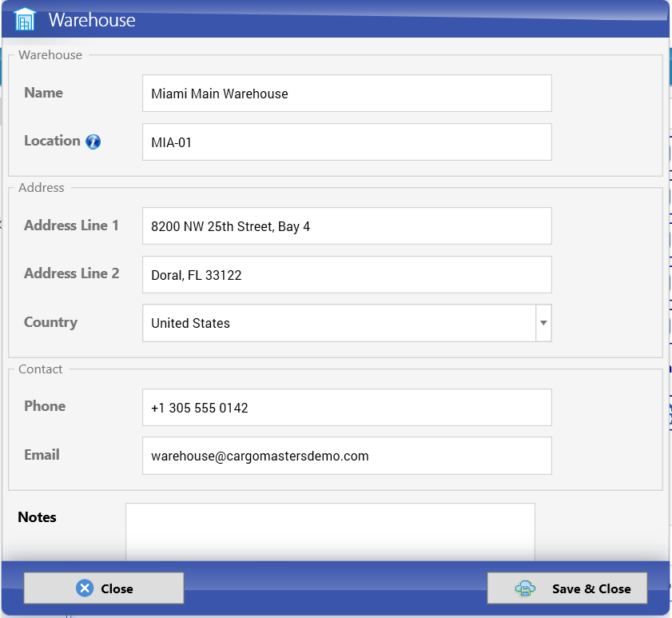The width and height of the screenshot is (672, 618).
Task: Click the warehouse building icon in title bar
Action: (x=25, y=19)
